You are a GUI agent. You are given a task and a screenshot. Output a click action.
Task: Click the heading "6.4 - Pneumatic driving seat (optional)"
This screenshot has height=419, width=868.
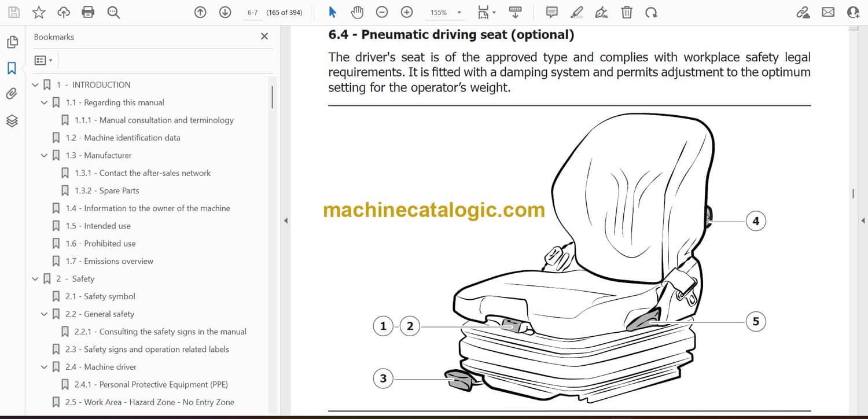451,35
